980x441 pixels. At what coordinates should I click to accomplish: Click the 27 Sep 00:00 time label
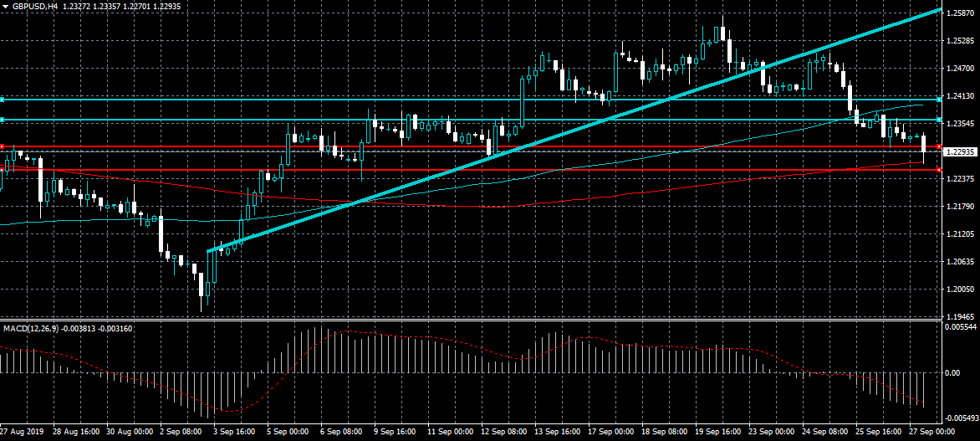pos(932,432)
